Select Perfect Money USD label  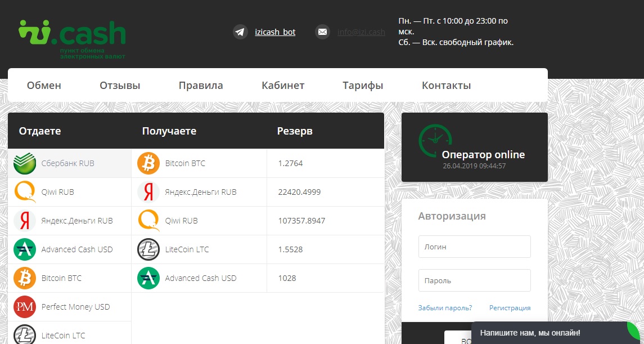click(75, 307)
